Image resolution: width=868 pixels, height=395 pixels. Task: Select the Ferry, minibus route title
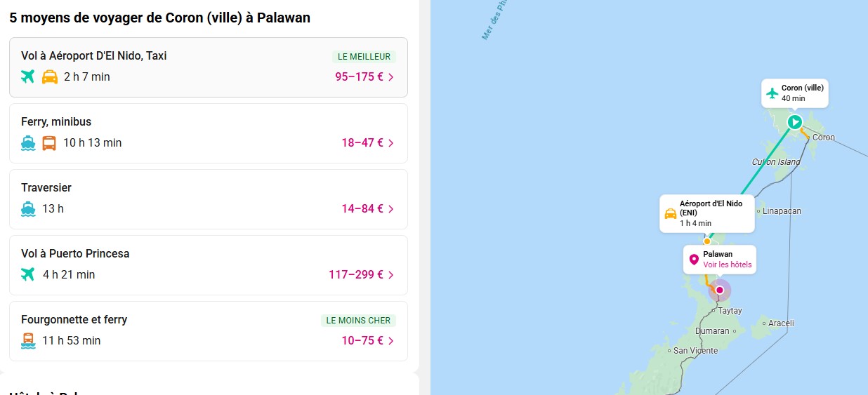(56, 122)
